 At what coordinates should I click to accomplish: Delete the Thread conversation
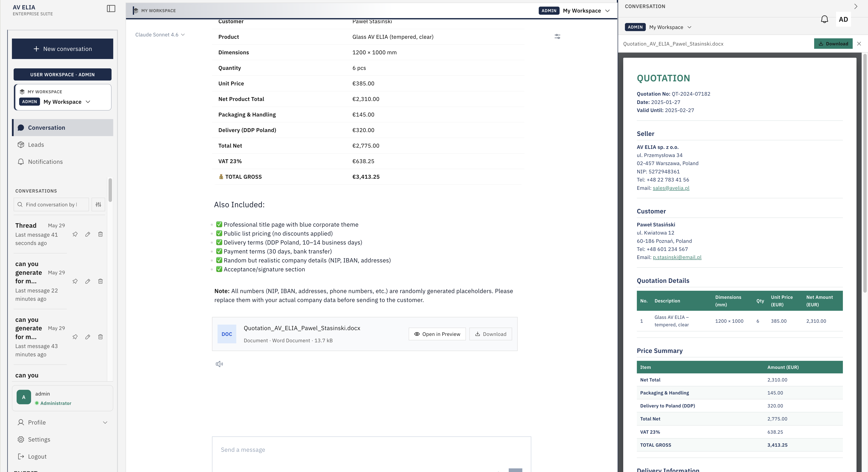[100, 234]
